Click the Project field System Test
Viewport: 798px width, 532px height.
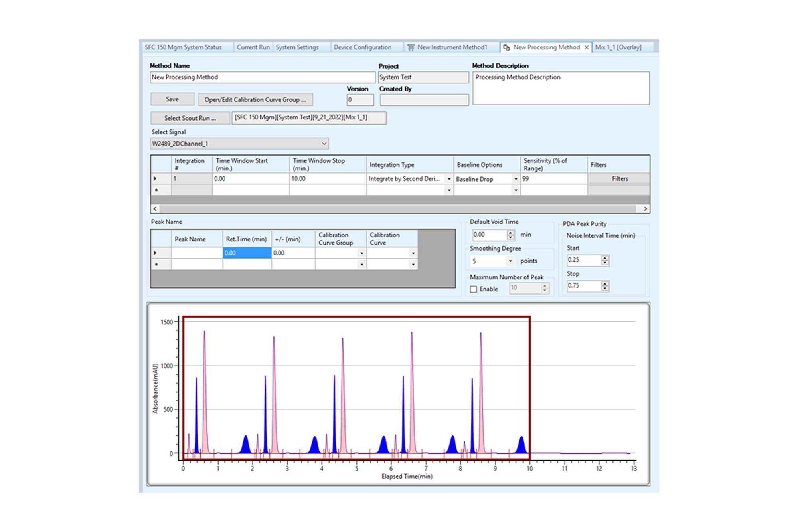[x=423, y=77]
